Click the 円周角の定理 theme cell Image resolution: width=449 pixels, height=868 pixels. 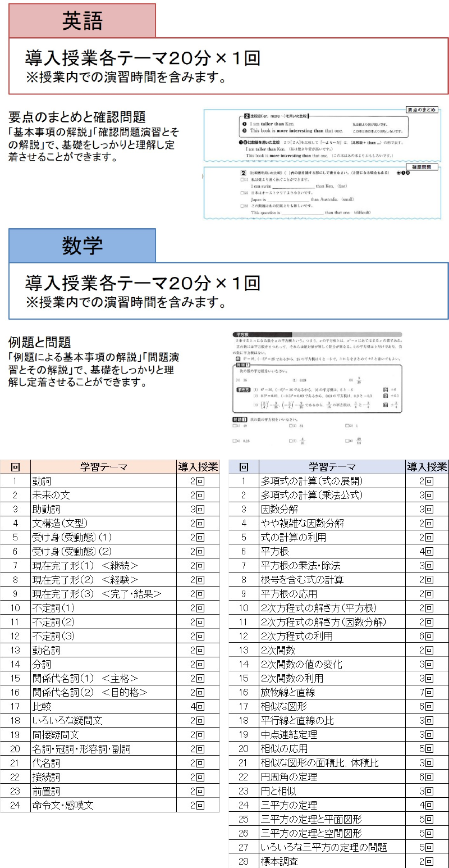332,777
